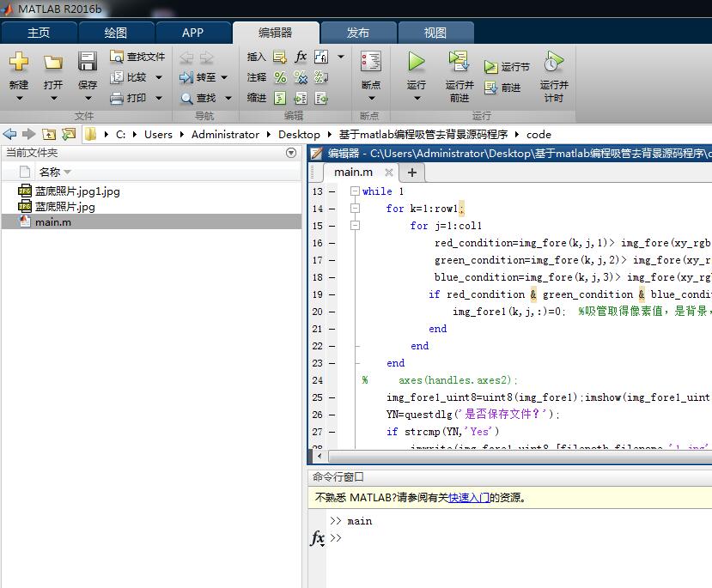Expand the Breakpoints (断点) dropdown arrow
The width and height of the screenshot is (712, 588).
[371, 98]
